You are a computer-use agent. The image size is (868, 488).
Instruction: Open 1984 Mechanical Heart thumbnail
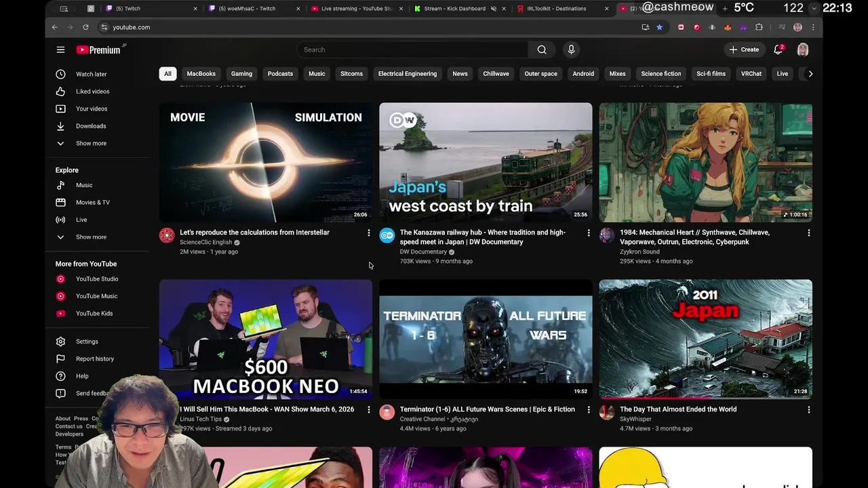[705, 163]
